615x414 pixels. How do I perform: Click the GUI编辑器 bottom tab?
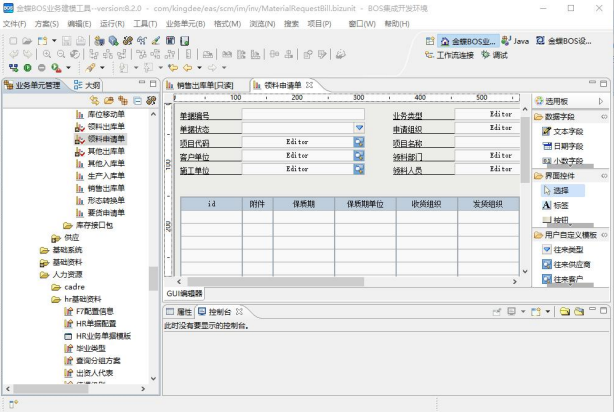click(184, 294)
